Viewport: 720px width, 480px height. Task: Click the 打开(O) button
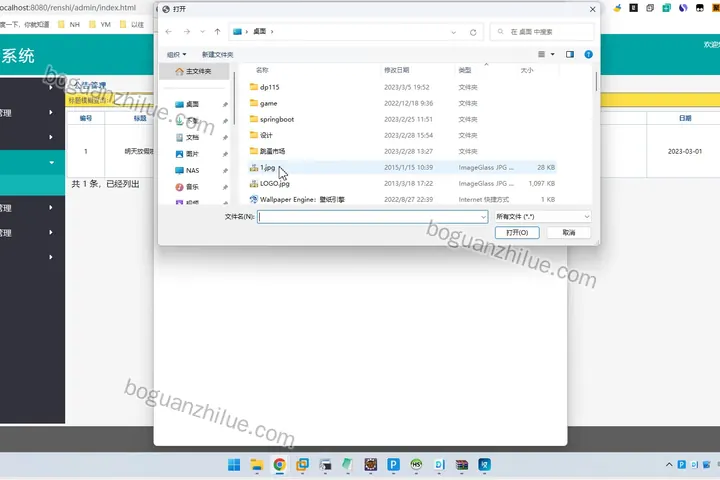pyautogui.click(x=517, y=233)
